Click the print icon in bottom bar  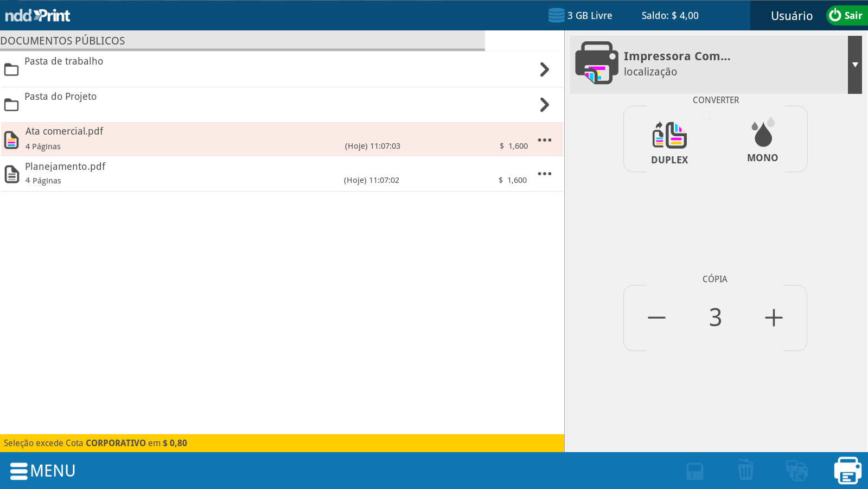click(847, 470)
